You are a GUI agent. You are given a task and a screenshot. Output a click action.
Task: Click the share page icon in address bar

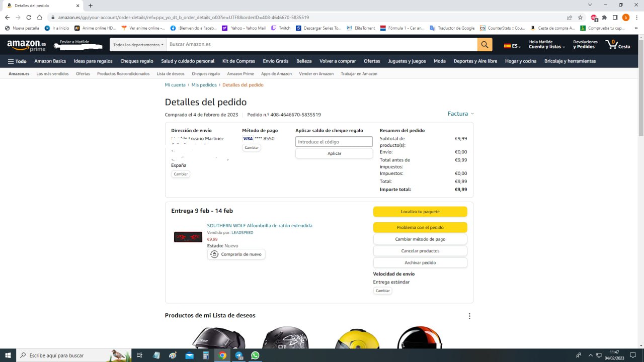pos(569,17)
